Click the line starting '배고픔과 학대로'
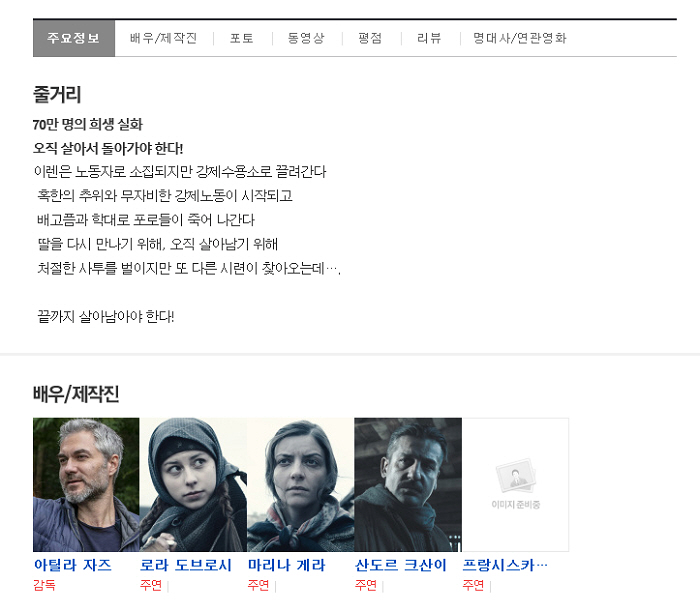 click(146, 220)
